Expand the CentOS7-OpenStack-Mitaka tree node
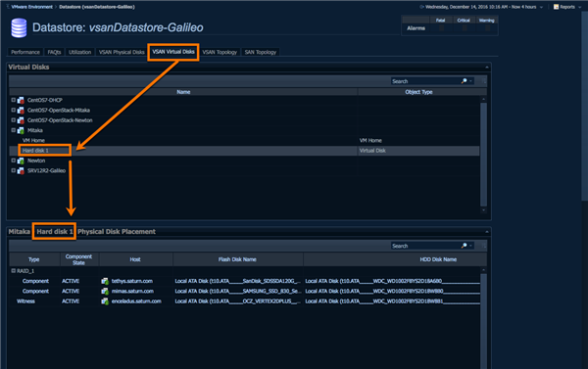588x369 pixels. pyautogui.click(x=13, y=111)
